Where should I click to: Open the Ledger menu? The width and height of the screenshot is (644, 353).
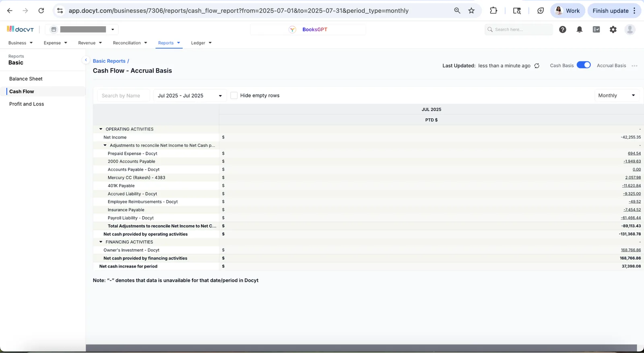click(x=201, y=43)
